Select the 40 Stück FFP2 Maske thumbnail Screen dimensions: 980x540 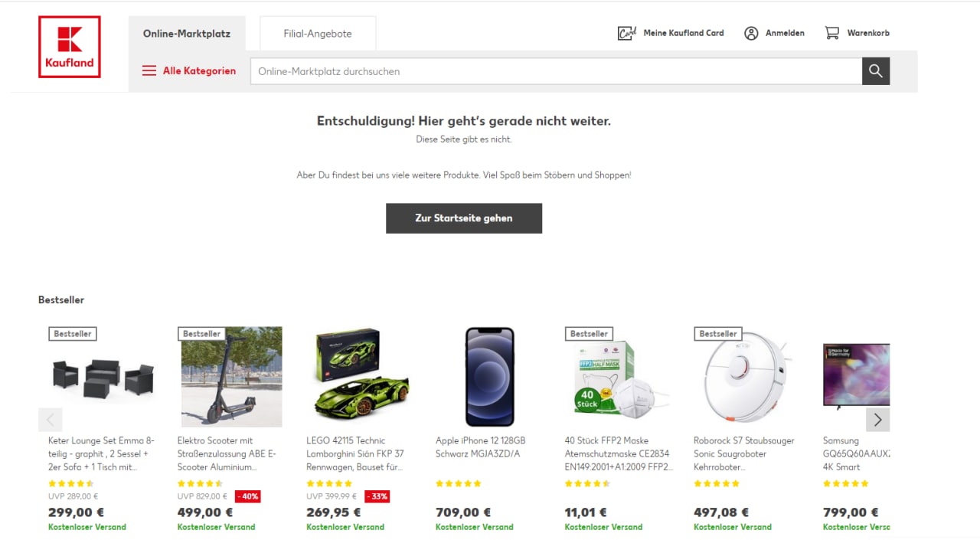(617, 377)
